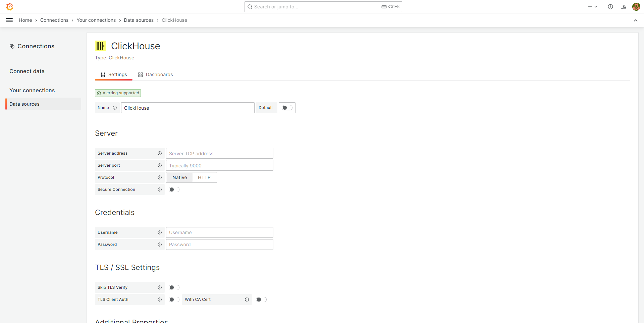Screen dimensions: 644x323
Task: Click the Password input field
Action: (220, 245)
